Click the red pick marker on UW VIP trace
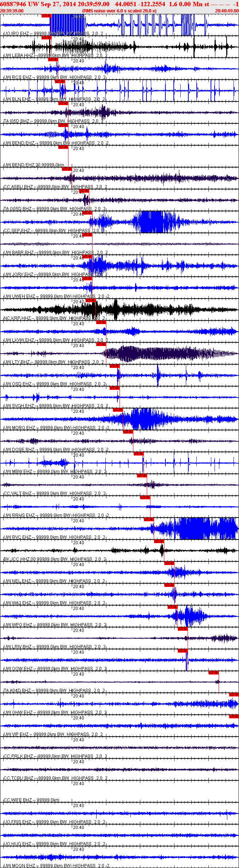Viewport: 239px width, 868px height. (234, 717)
